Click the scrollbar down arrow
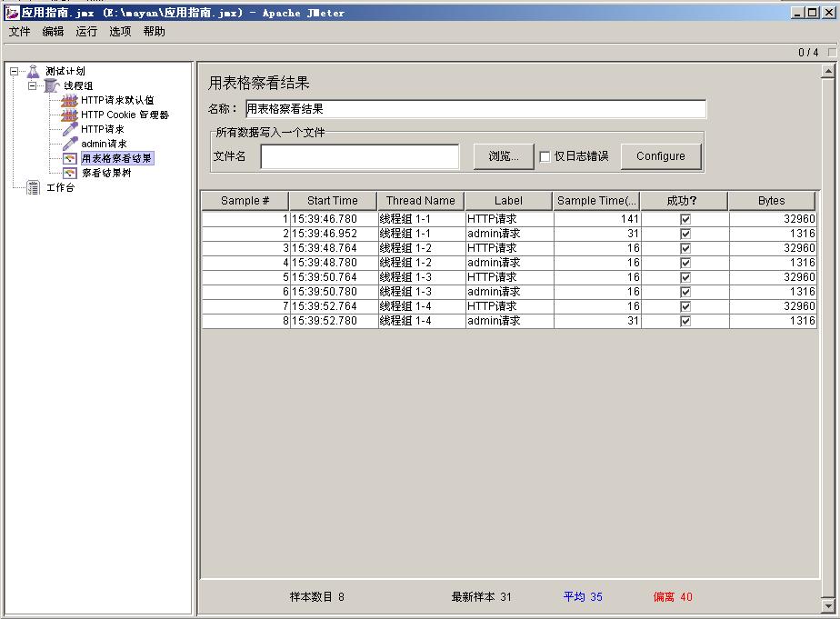 [828, 605]
